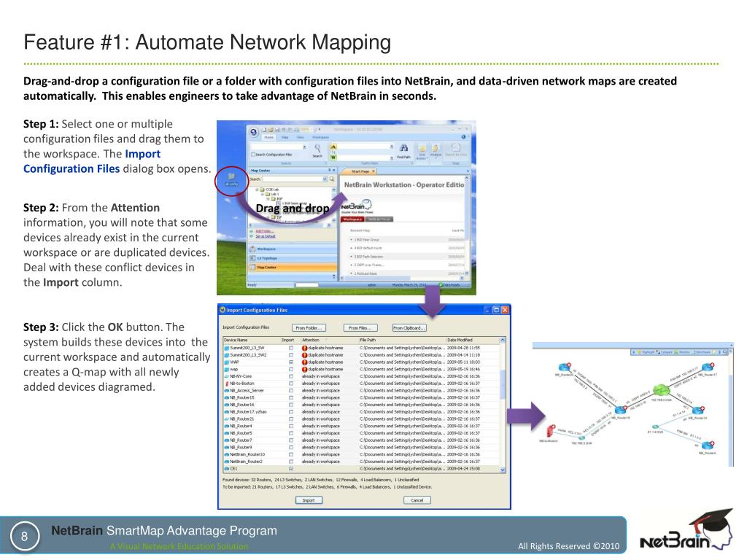
Task: Click the traffic path source A icon
Action: point(333,146)
